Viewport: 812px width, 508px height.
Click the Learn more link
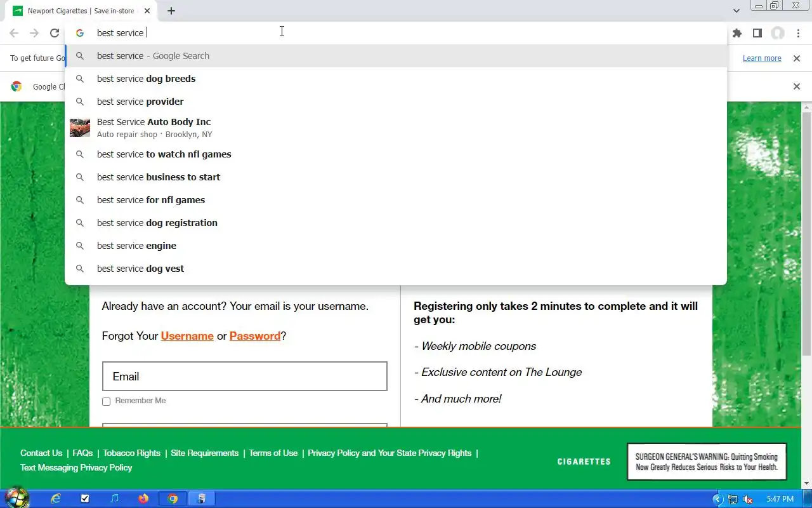point(762,58)
